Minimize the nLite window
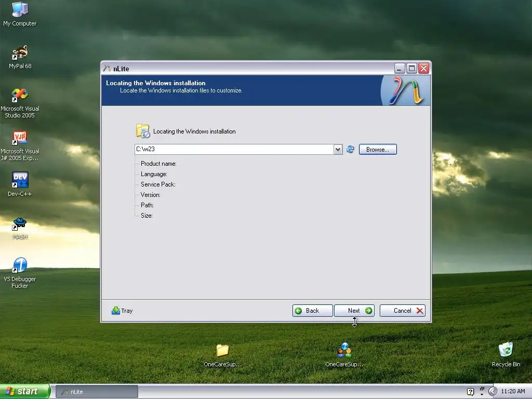This screenshot has height=399, width=532. click(x=400, y=69)
